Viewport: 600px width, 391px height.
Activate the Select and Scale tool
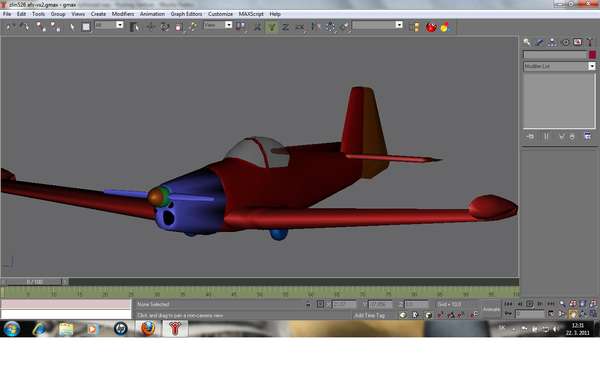click(179, 27)
